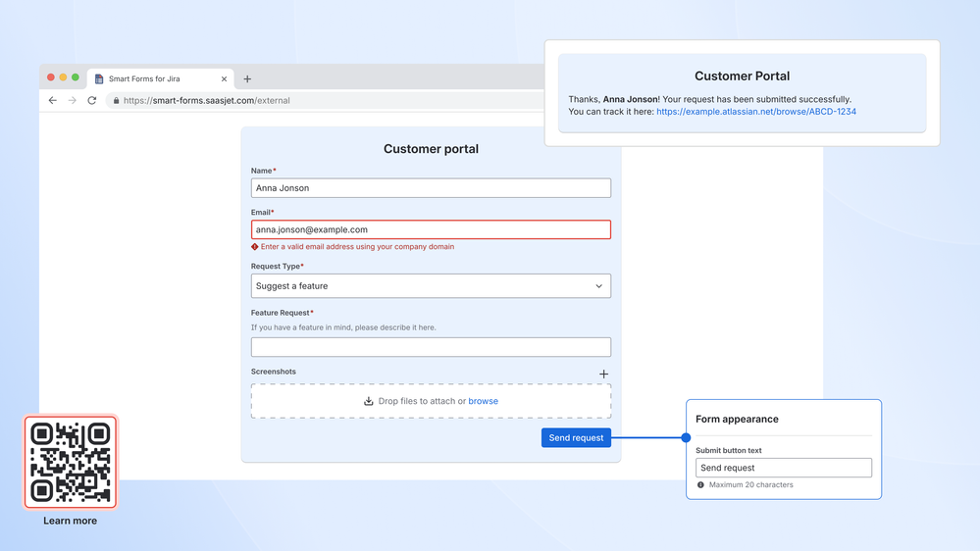The height and width of the screenshot is (551, 980).
Task: Select the Smart Forms for Jira tab
Action: point(161,78)
